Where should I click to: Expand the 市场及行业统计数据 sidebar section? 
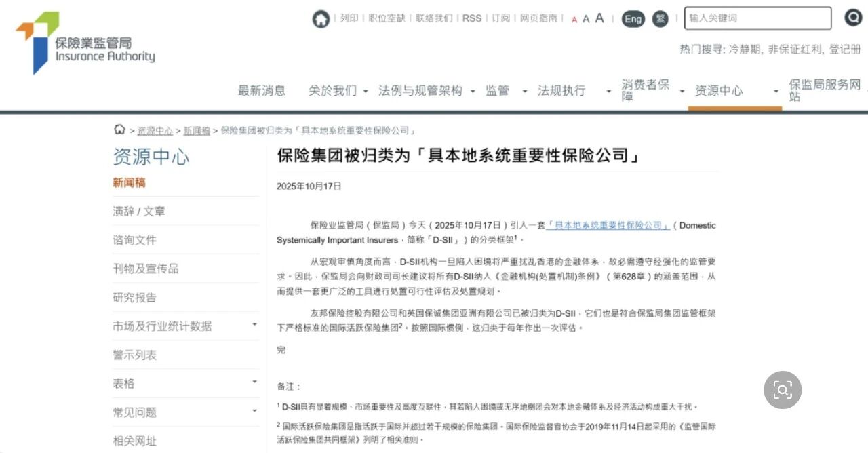point(254,325)
